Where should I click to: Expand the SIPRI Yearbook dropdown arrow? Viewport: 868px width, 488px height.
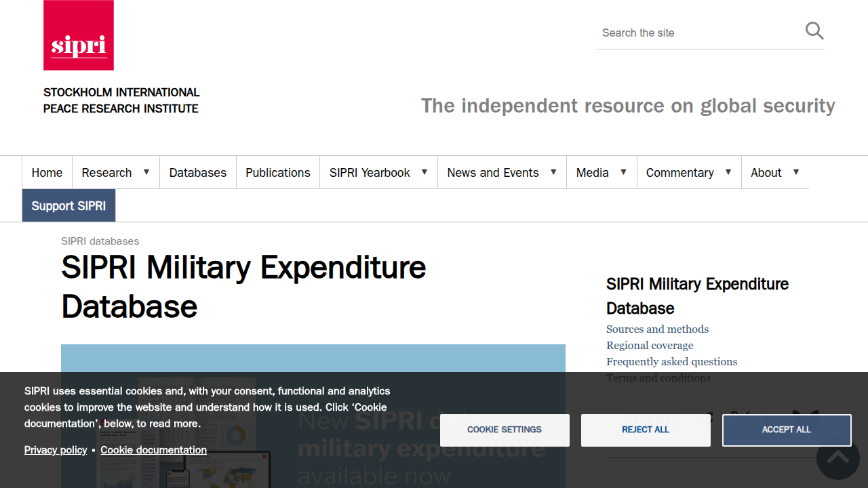pos(425,172)
